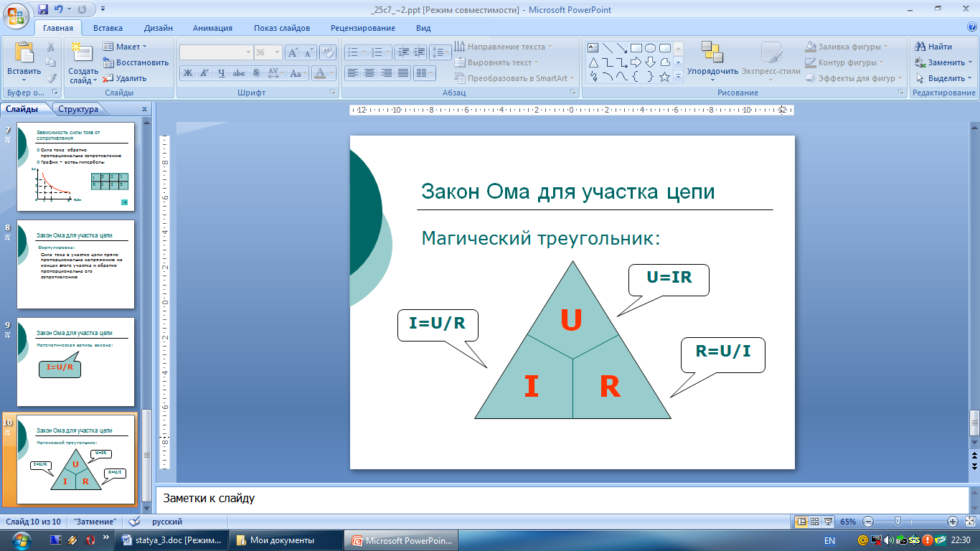This screenshot has height=551, width=980.
Task: Toggle strikethrough formatting (abc)
Action: click(x=239, y=73)
